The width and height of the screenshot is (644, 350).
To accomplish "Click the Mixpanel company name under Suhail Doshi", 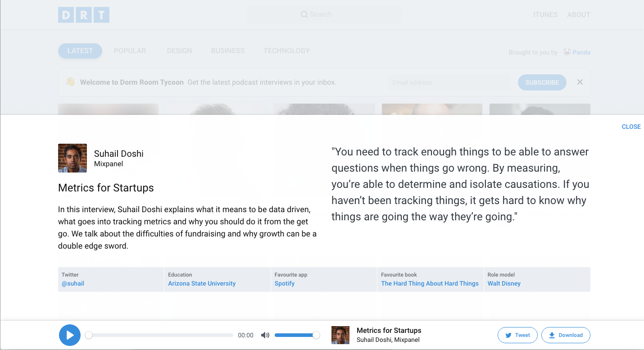I will click(109, 164).
